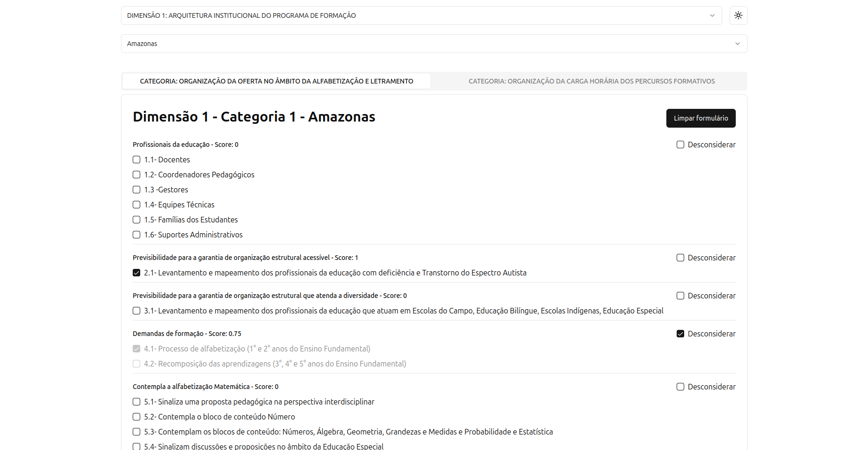The width and height of the screenshot is (868, 450).
Task: Mark 1.6- Suportes Administrativos checkbox
Action: click(136, 235)
